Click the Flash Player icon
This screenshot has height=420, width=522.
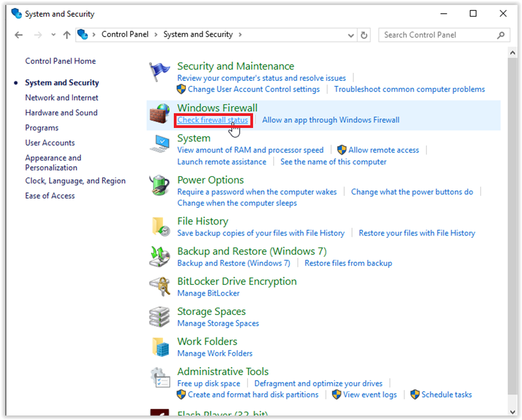pos(160,412)
